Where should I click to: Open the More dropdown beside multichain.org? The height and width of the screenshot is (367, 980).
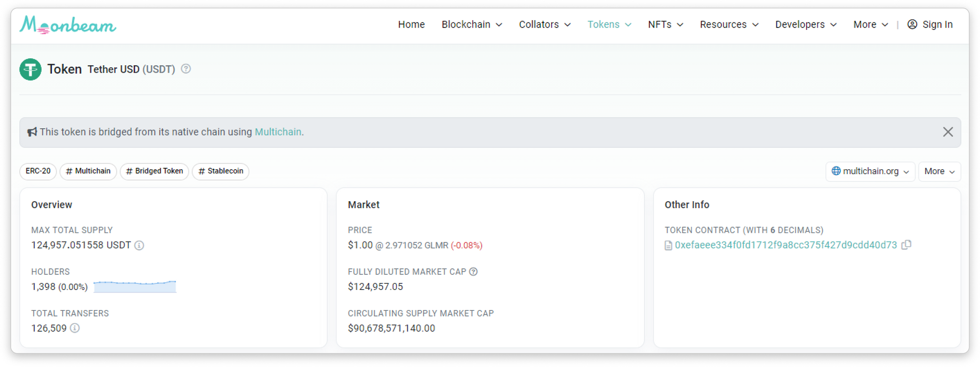click(x=939, y=171)
